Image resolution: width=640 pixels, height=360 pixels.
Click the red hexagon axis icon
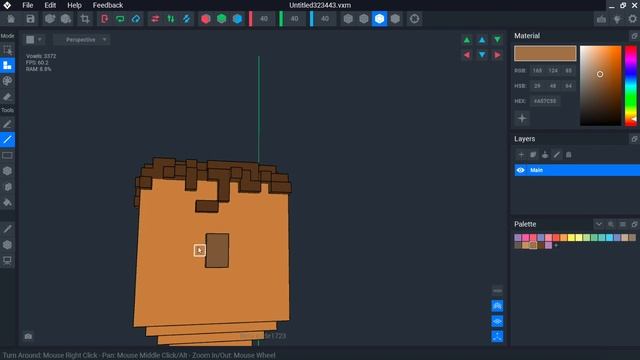pos(206,19)
